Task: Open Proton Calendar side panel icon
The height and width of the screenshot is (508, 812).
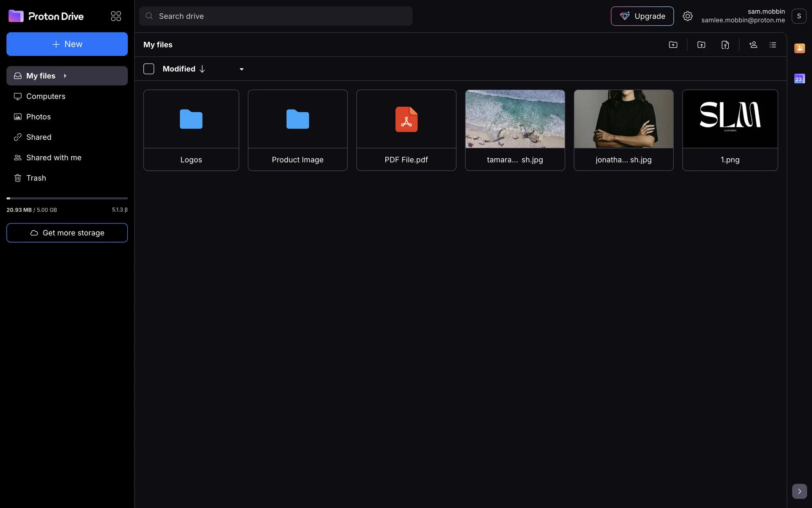Action: tap(799, 79)
